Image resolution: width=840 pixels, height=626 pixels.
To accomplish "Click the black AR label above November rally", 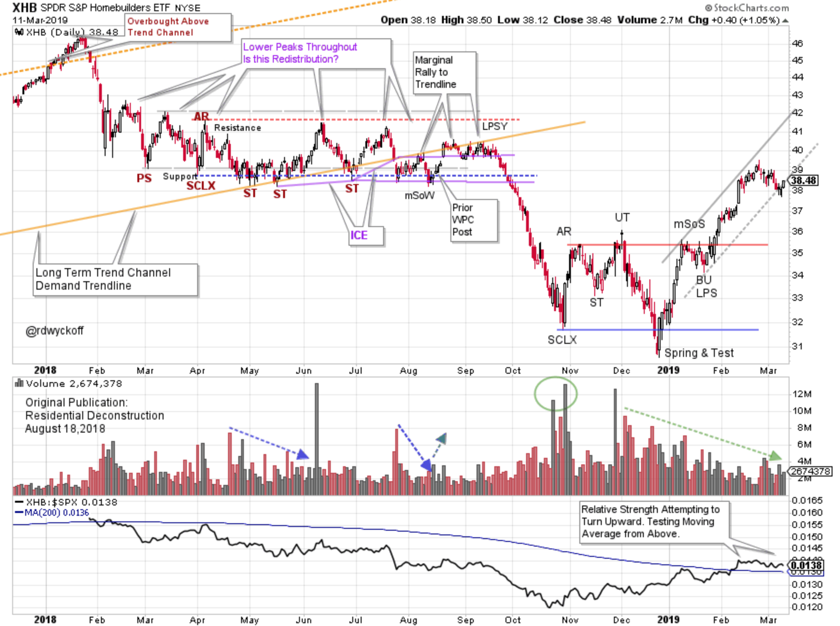I will (x=563, y=232).
